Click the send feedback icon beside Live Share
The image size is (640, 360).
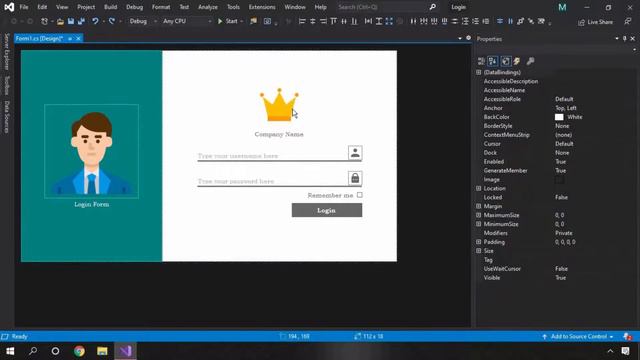(x=628, y=21)
